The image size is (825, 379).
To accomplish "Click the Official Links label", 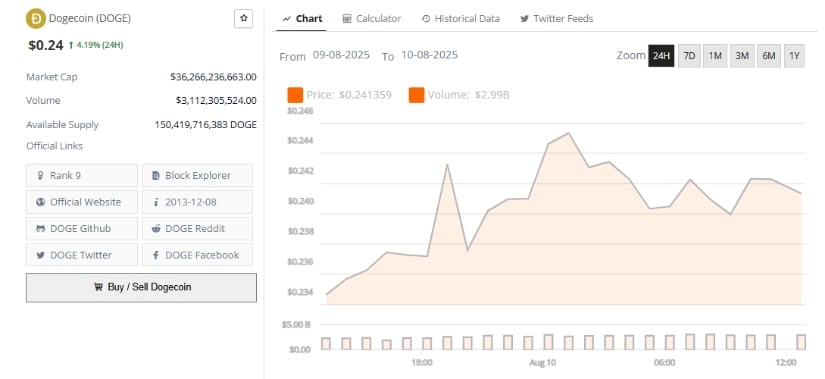I will coord(55,146).
